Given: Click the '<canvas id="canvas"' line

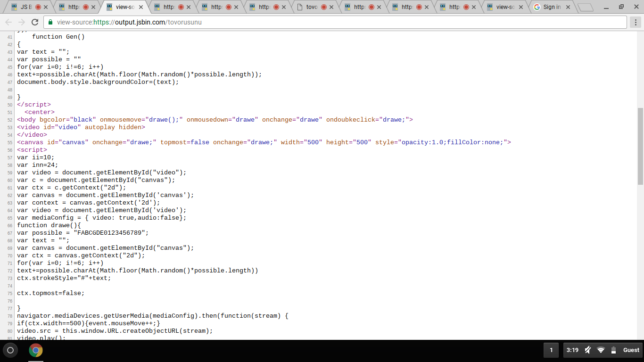Looking at the screenshot, I should (264, 142).
